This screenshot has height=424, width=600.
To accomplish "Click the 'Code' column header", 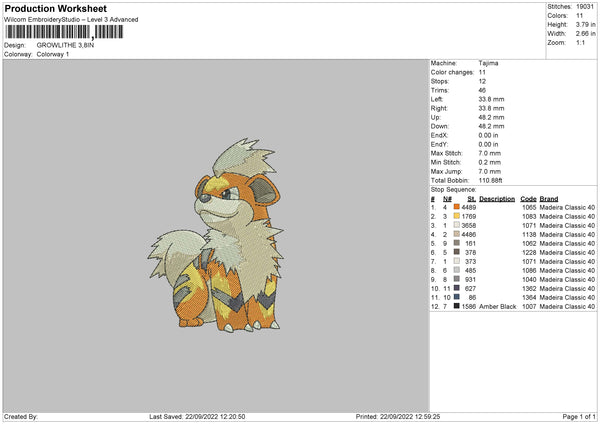I will click(528, 199).
